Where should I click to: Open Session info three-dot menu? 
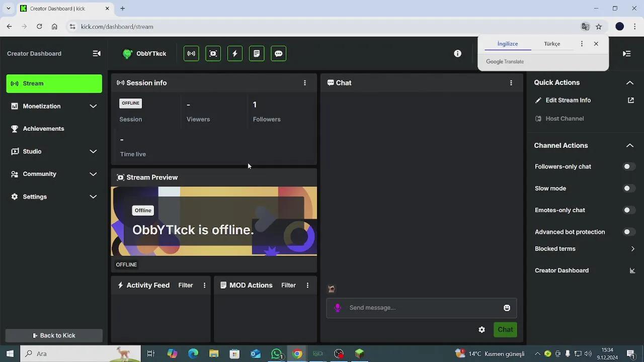(304, 83)
